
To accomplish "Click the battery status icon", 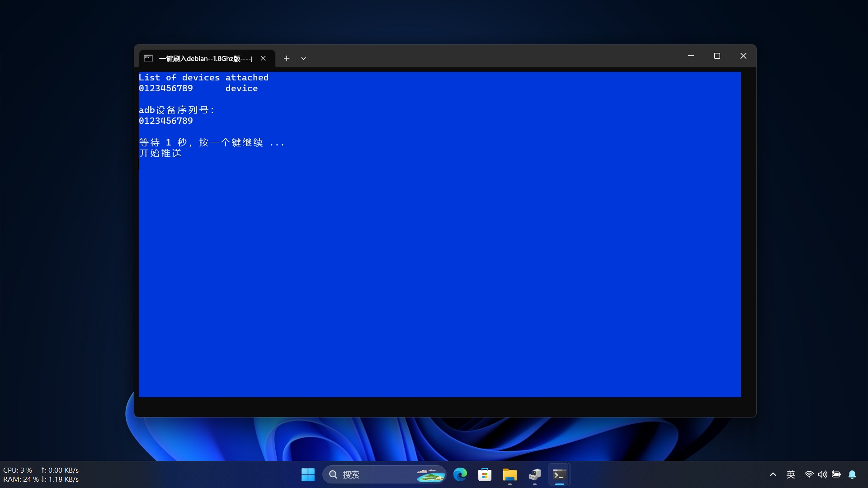I will click(x=836, y=474).
